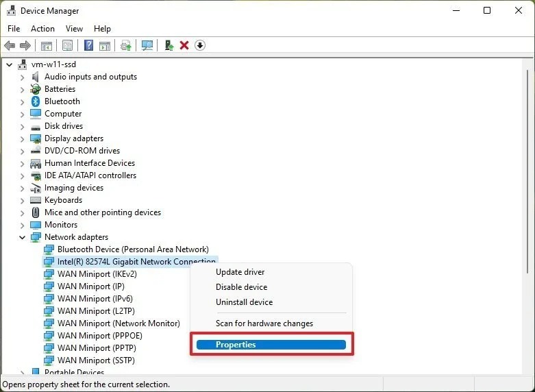Click the Monitors category icon
535x392 pixels.
36,225
